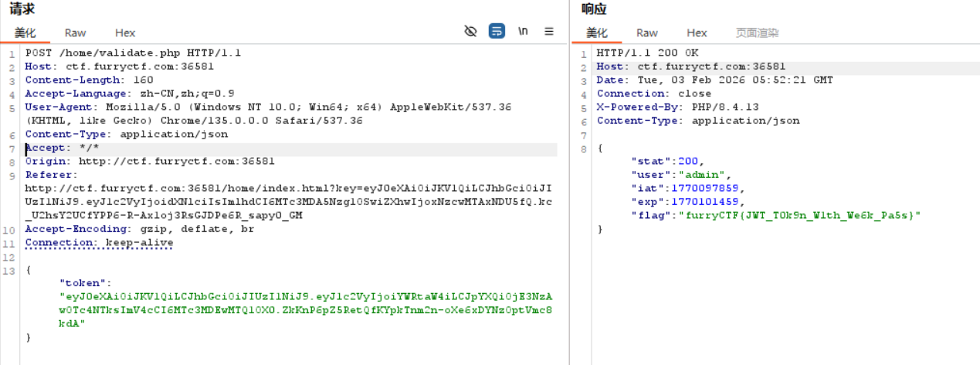
Task: Toggle the \n non-printable characters button
Action: click(x=523, y=32)
